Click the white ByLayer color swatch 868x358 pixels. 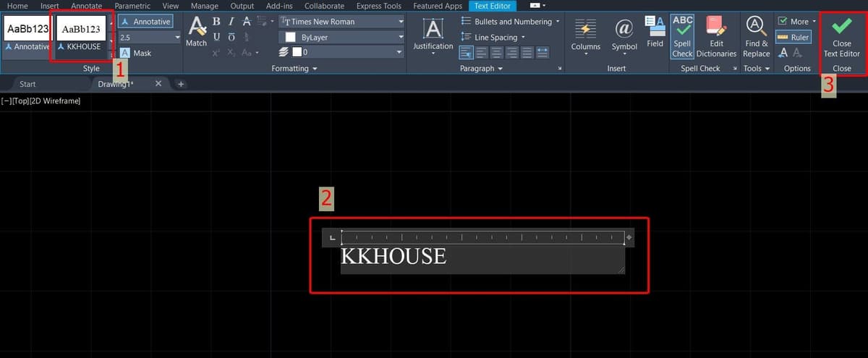point(291,37)
